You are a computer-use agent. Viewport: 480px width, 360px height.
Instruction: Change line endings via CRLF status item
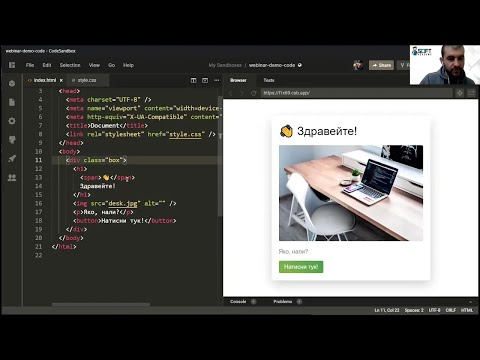click(451, 310)
